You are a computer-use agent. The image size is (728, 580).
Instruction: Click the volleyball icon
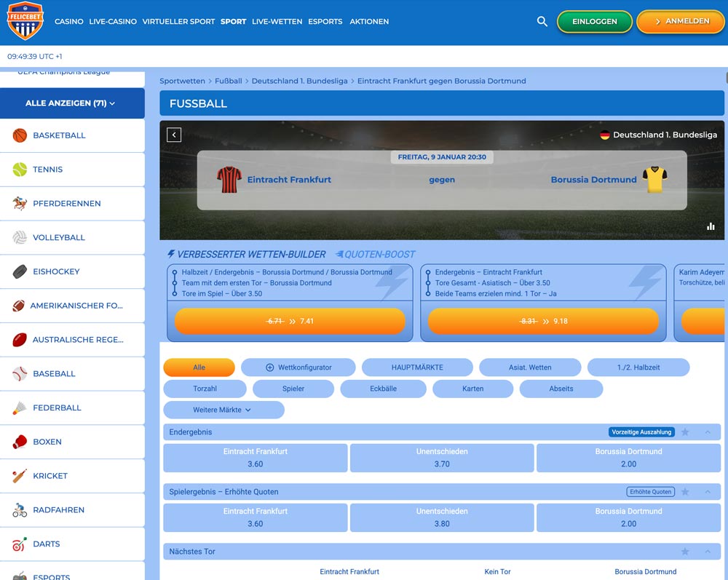pyautogui.click(x=20, y=237)
